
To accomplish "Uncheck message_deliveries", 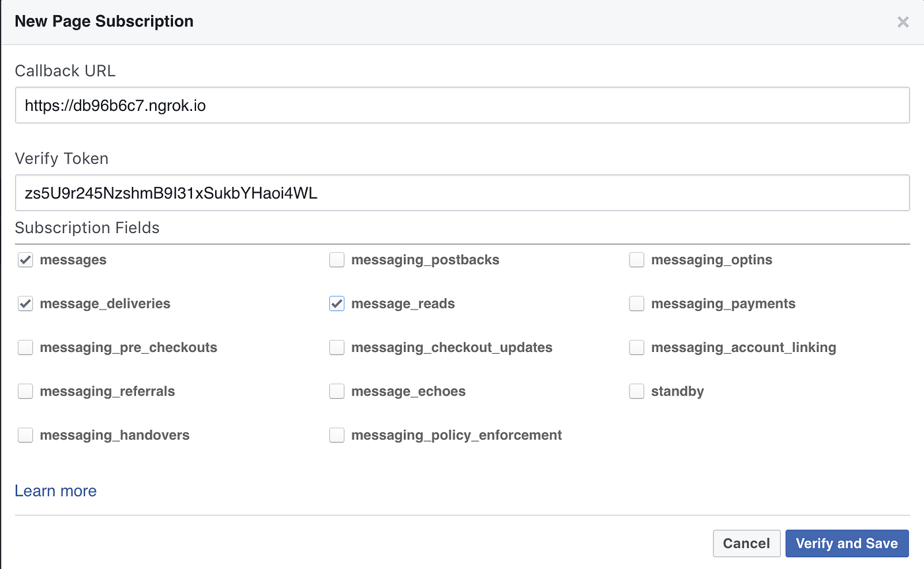I will 24,304.
